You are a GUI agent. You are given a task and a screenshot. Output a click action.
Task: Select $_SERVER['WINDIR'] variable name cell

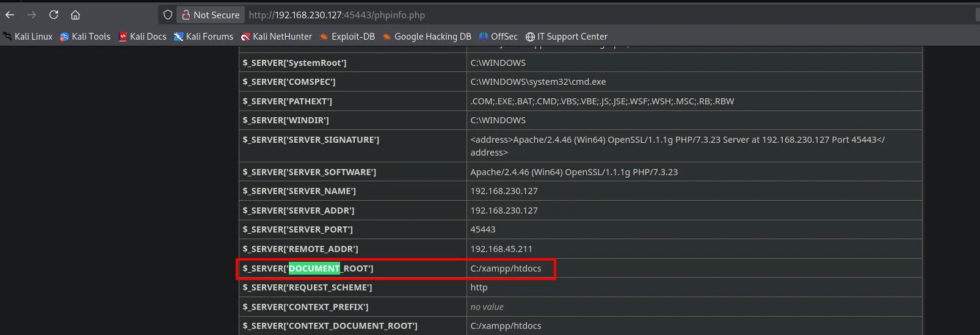click(353, 120)
